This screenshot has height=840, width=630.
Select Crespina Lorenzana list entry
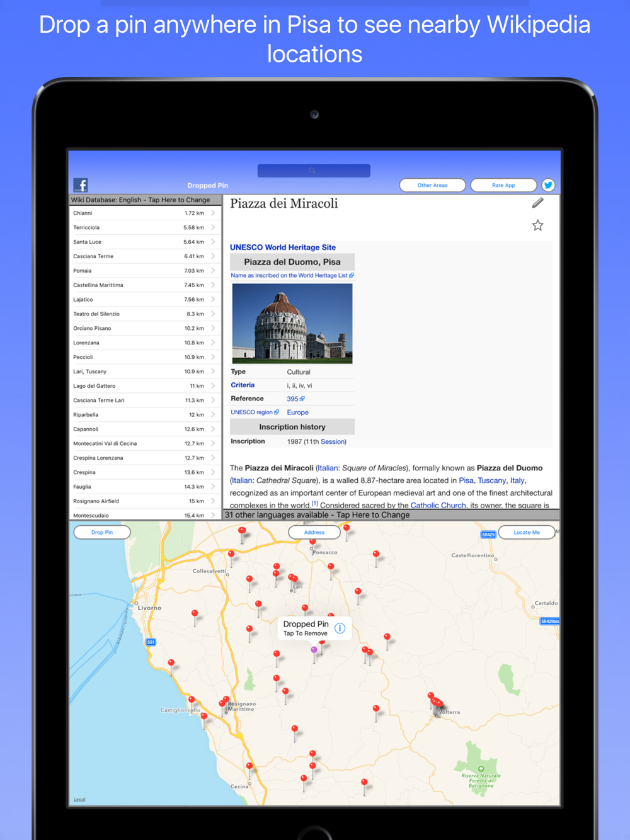(x=145, y=458)
